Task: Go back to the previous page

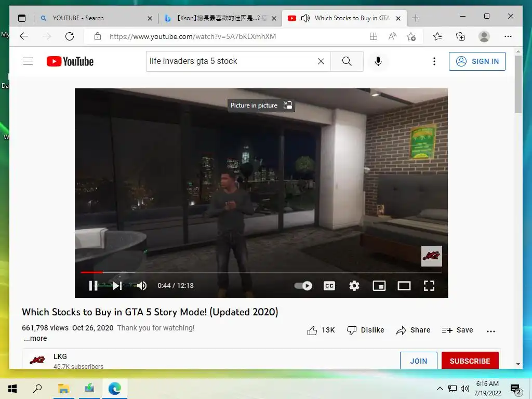Action: tap(24, 36)
